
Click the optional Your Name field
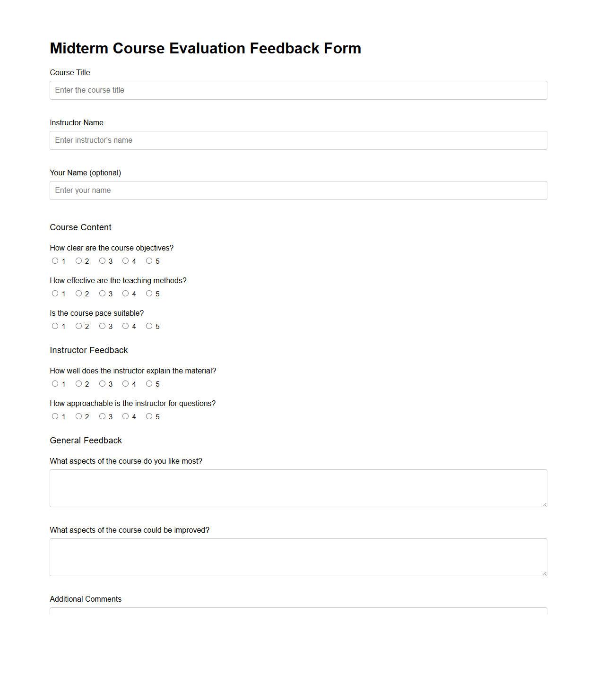[298, 190]
